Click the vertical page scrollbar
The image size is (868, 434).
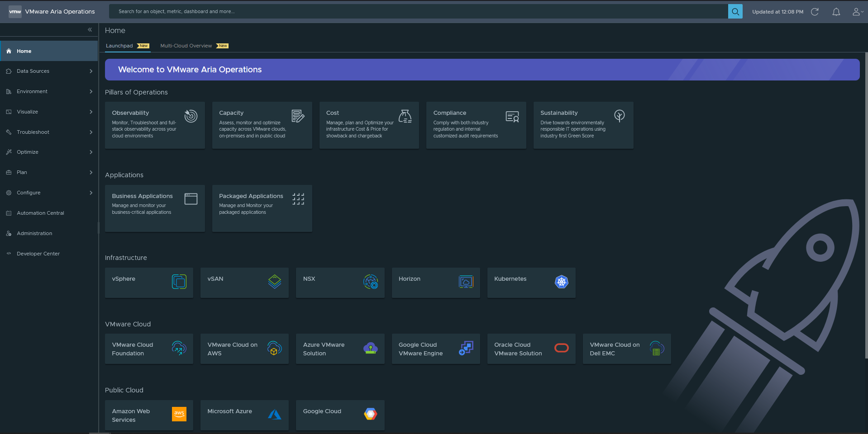coord(866,206)
